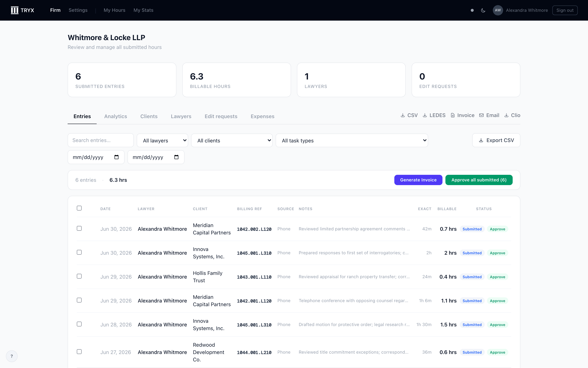Click the TRYX logo icon
The image size is (588, 368).
click(15, 10)
